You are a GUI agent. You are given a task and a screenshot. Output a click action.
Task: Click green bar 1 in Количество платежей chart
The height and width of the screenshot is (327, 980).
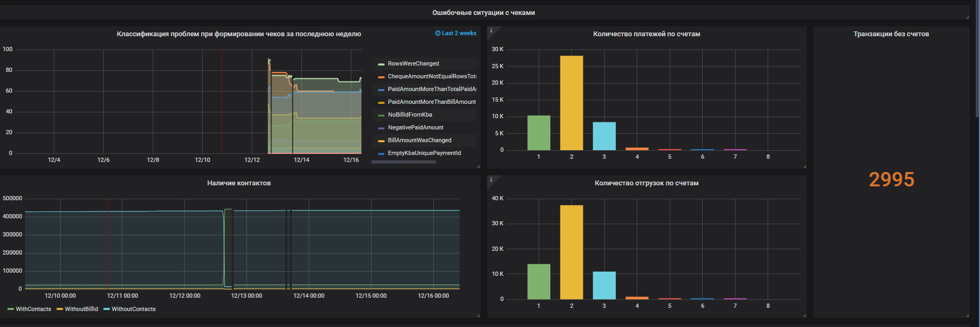[539, 133]
